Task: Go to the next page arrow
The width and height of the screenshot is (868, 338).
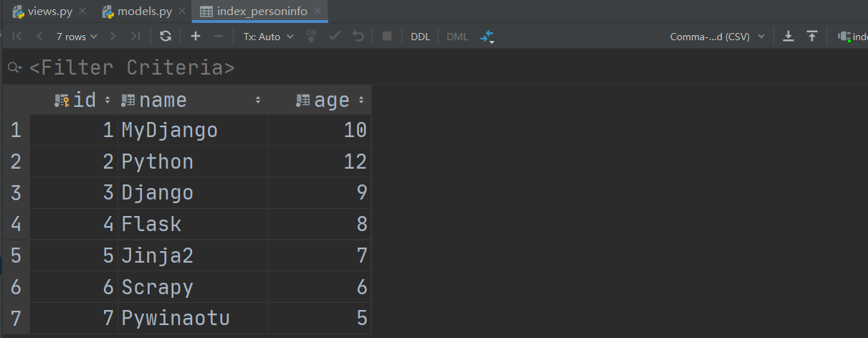Action: tap(113, 36)
